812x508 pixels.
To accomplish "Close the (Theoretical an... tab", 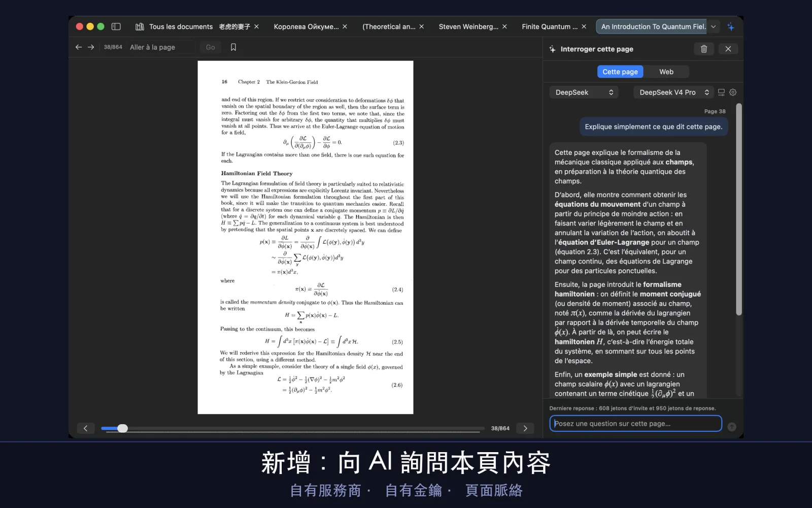I will click(422, 26).
